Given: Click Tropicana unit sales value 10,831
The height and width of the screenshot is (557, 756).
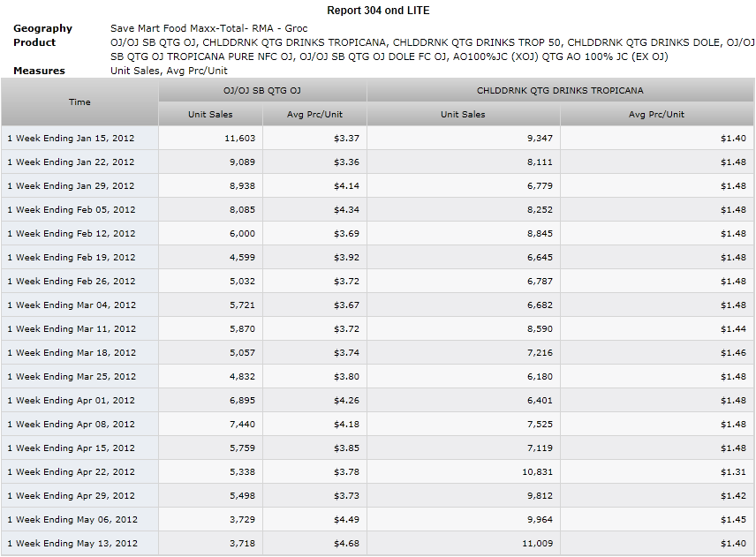Looking at the screenshot, I should click(537, 472).
